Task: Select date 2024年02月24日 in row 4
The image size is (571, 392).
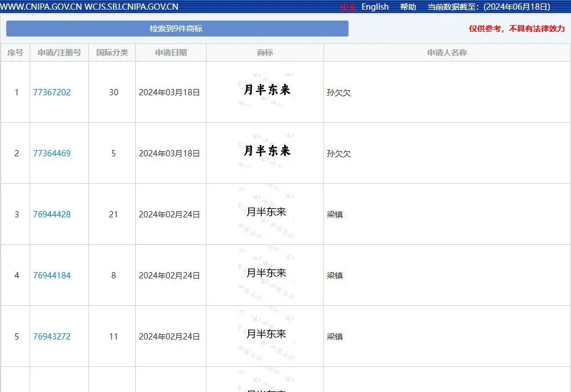Action: click(169, 276)
